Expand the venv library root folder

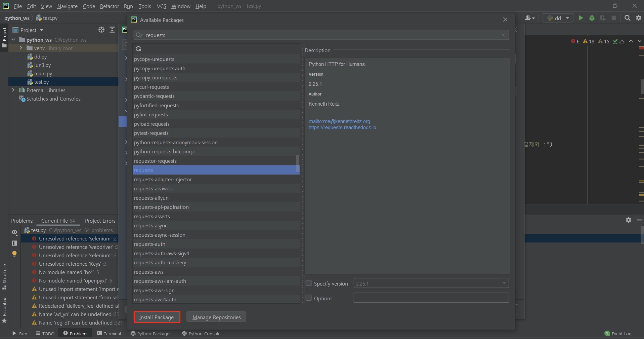tap(21, 48)
